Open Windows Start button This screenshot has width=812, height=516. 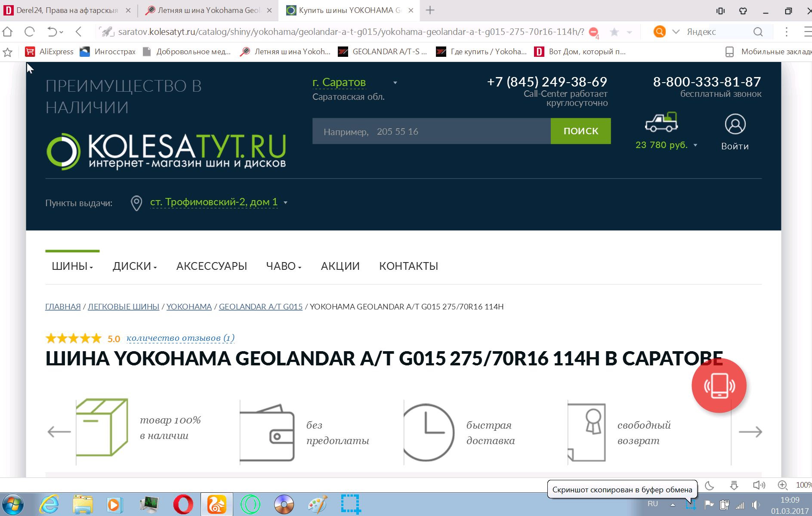12,504
